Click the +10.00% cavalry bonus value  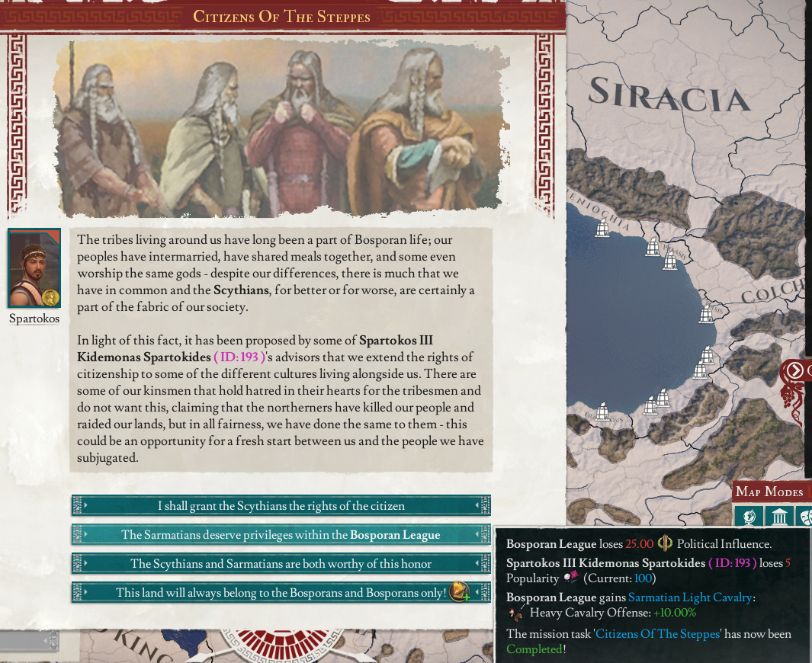(675, 613)
